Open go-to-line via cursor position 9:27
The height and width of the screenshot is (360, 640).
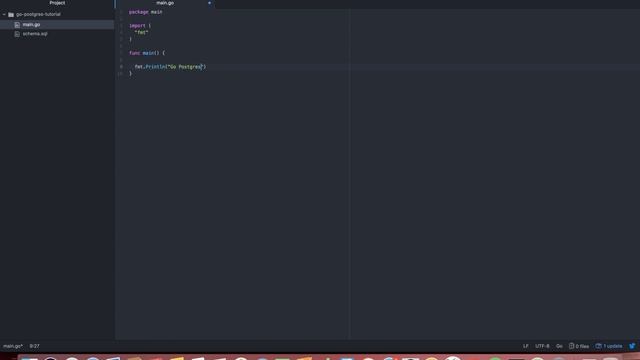(x=35, y=346)
